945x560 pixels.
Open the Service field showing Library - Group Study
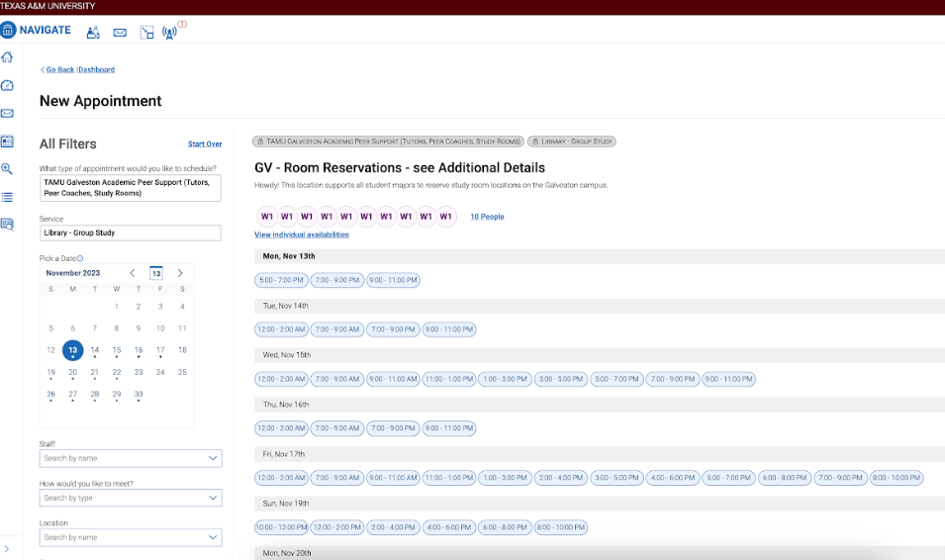[131, 233]
